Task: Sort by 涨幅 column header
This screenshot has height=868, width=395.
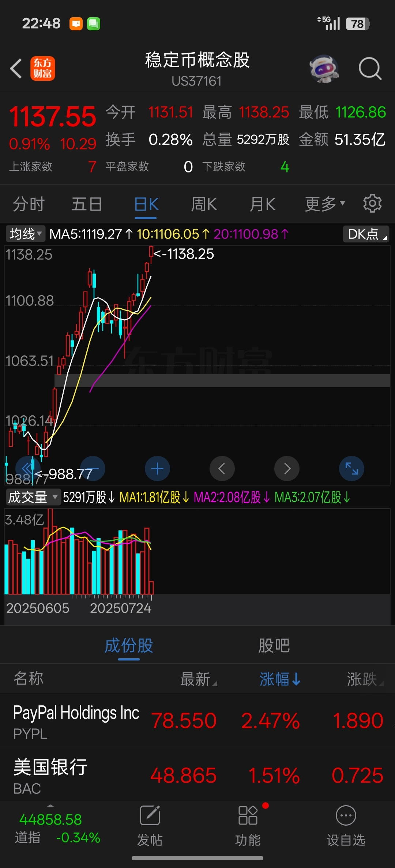Action: [x=280, y=679]
